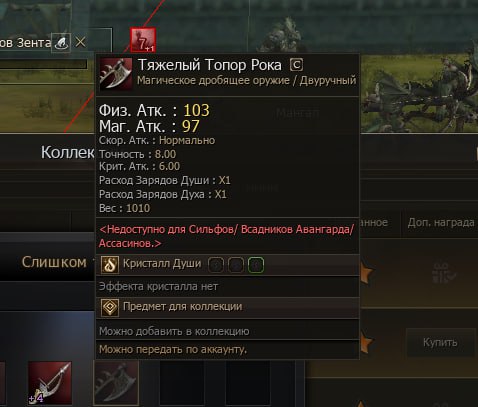478x407 pixels.
Task: Click the target health bar under Зента
Action: pos(43,64)
